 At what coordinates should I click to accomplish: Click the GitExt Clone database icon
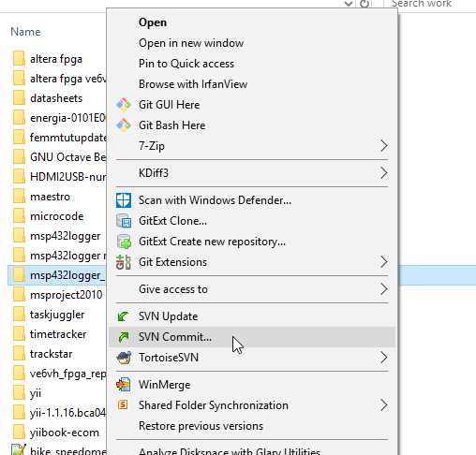pyautogui.click(x=124, y=221)
